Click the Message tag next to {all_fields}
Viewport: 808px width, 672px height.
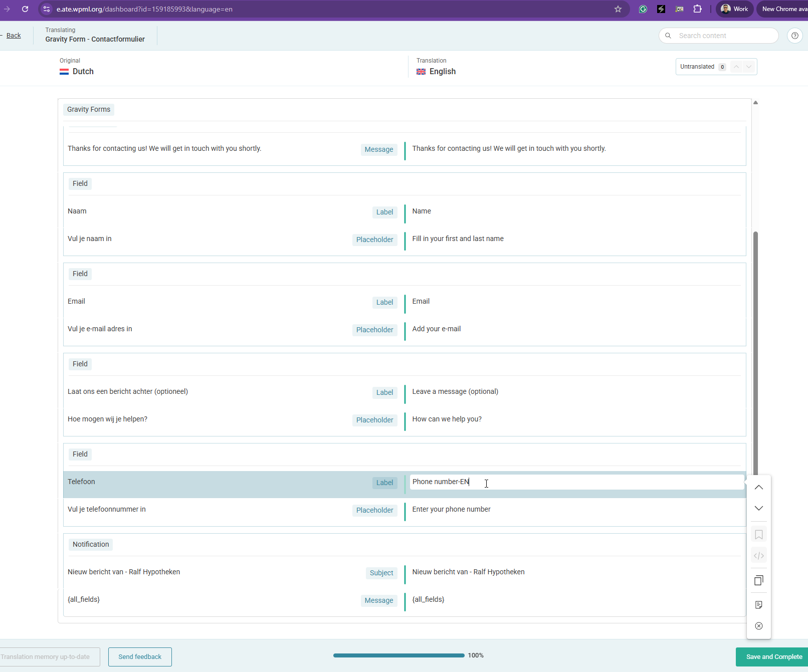click(379, 600)
